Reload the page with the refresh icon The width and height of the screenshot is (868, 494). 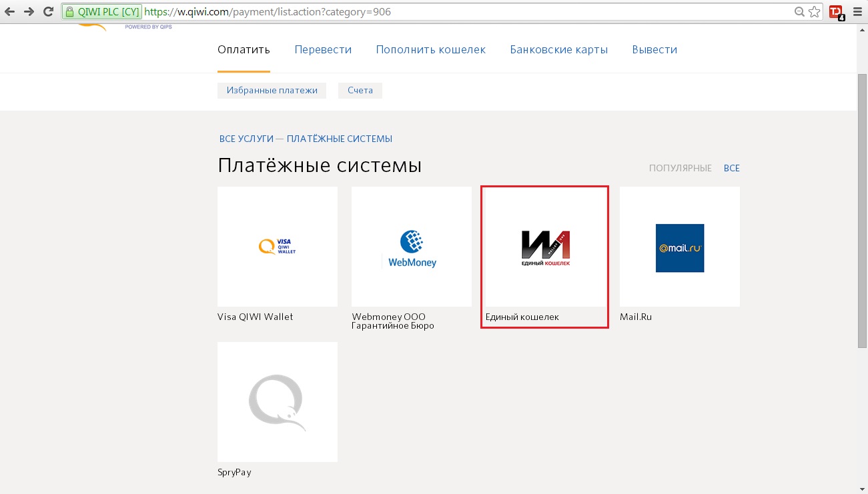pos(48,11)
